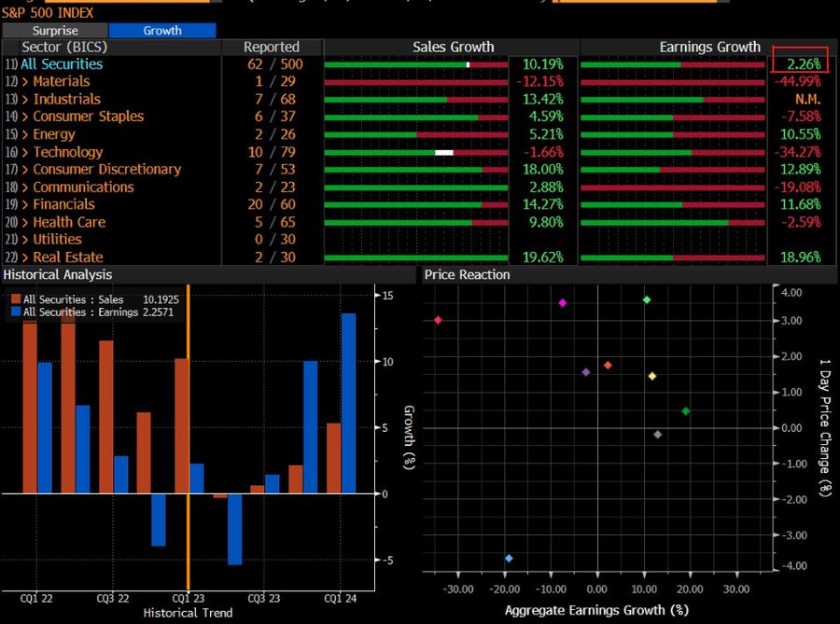Screen dimensions: 840x624
Task: Click the blue Earnings legend swatch
Action: click(x=16, y=312)
